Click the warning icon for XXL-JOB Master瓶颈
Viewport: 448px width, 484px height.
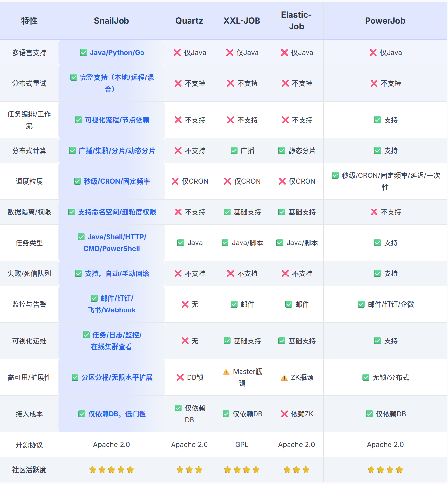pyautogui.click(x=225, y=372)
